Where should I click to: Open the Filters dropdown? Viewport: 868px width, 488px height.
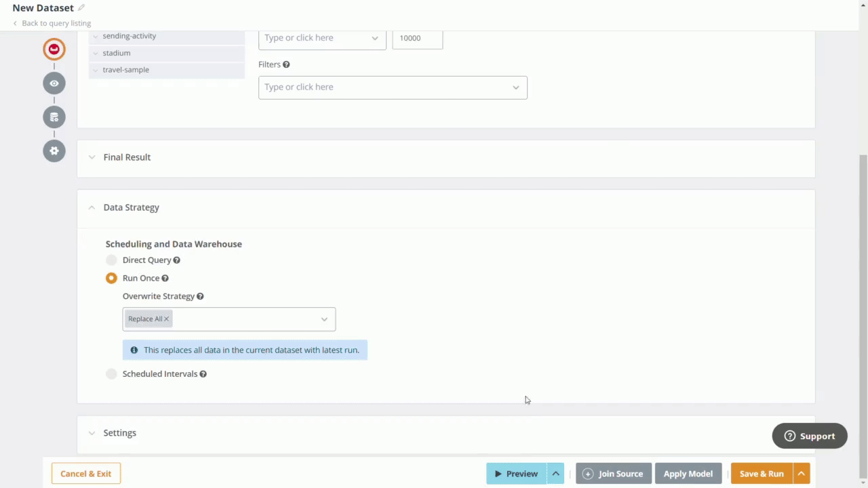515,87
